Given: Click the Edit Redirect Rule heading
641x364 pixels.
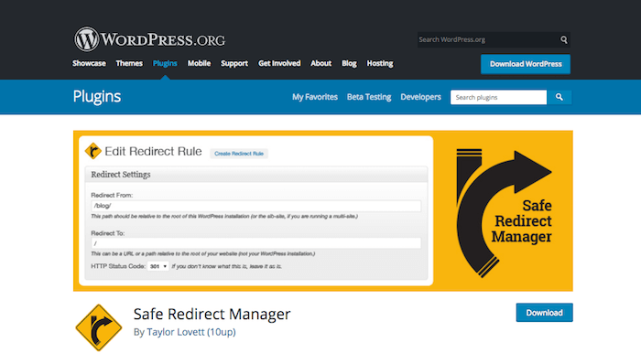Looking at the screenshot, I should pos(153,152).
